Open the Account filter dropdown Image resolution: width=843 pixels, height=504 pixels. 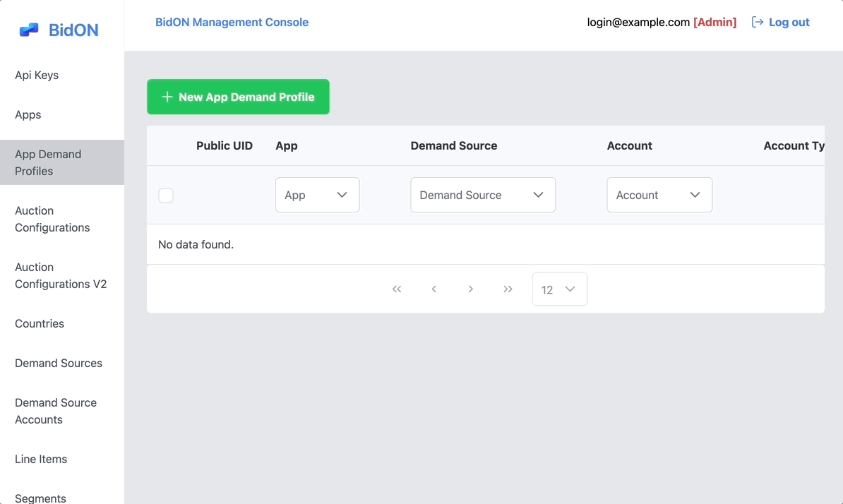pyautogui.click(x=659, y=195)
